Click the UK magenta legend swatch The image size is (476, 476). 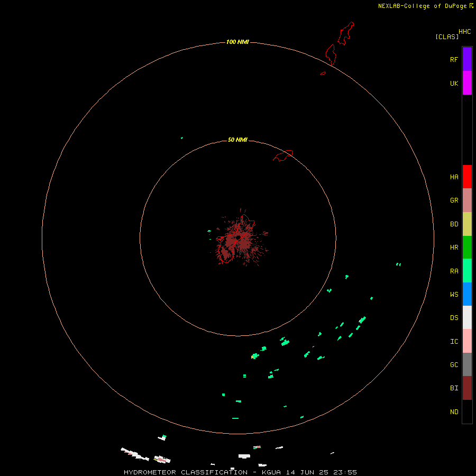click(467, 83)
